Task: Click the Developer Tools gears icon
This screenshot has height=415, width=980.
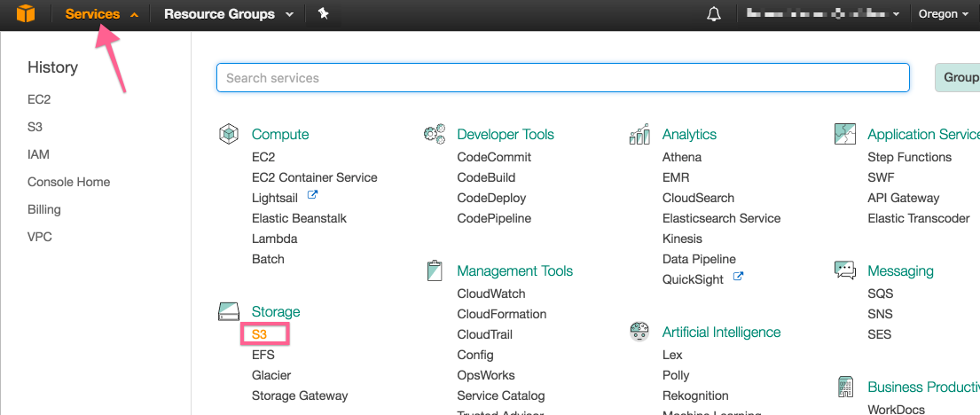Action: click(435, 134)
